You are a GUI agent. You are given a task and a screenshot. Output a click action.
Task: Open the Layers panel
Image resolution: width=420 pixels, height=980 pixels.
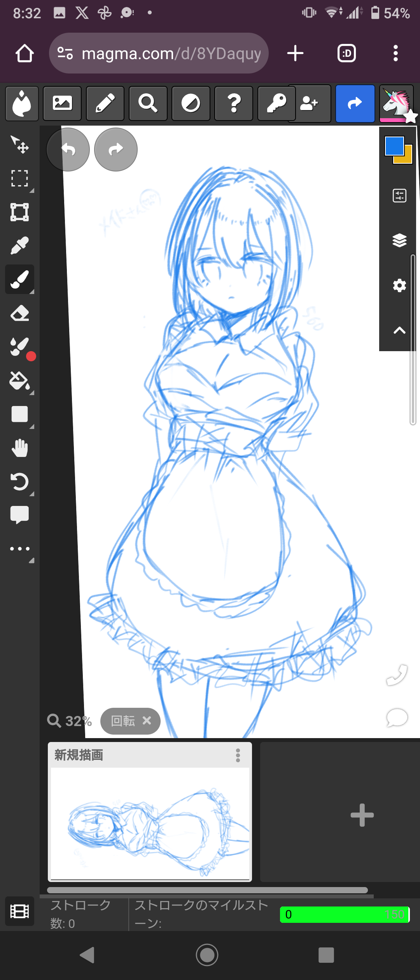point(399,240)
